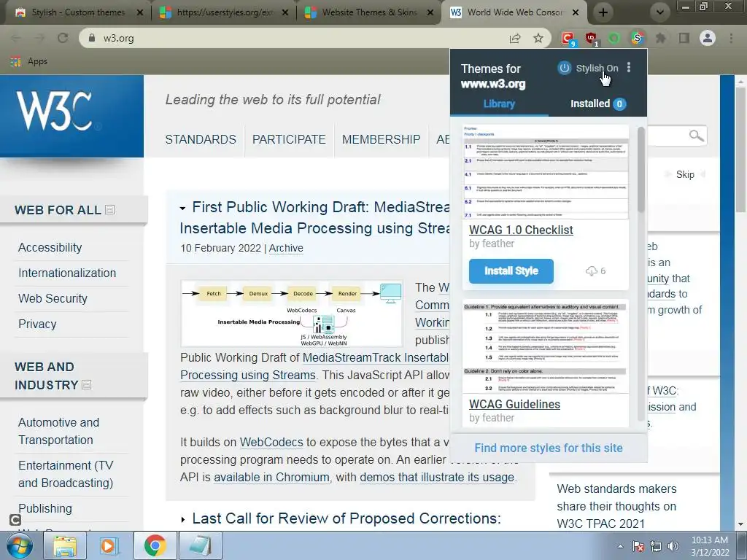Open the Automotive and Transportation link
This screenshot has width=747, height=560.
coord(58,431)
